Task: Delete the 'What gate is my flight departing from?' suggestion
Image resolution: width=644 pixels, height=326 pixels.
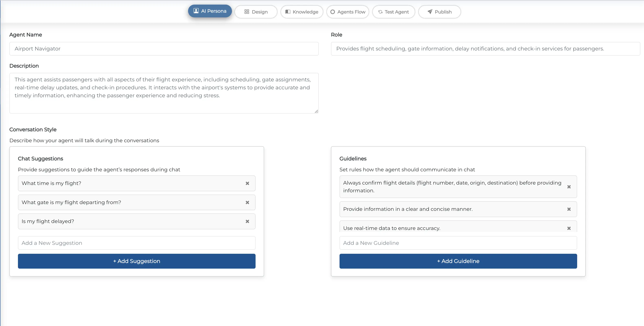Action: coord(247,202)
